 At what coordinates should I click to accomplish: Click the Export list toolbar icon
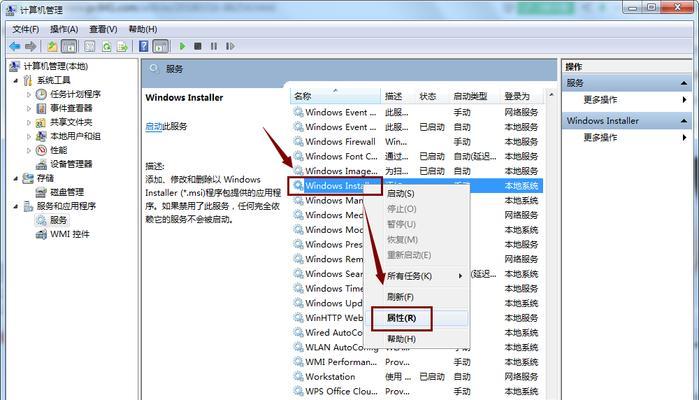[122, 46]
